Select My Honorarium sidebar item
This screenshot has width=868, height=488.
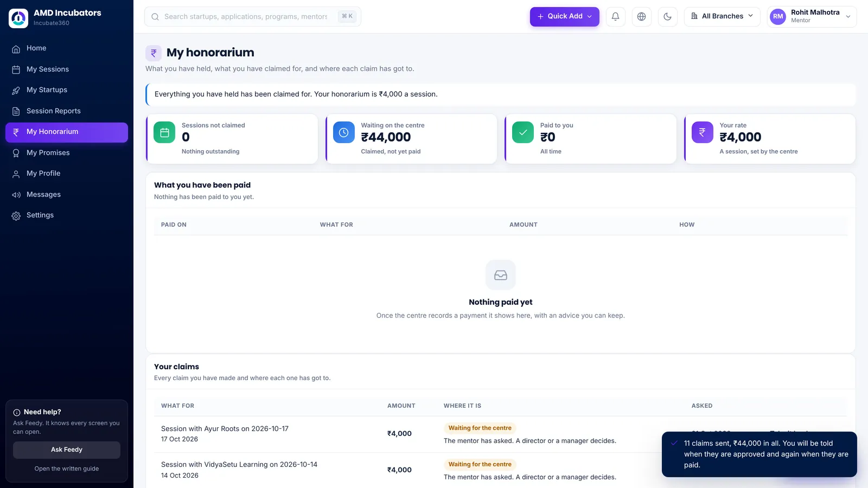click(67, 132)
